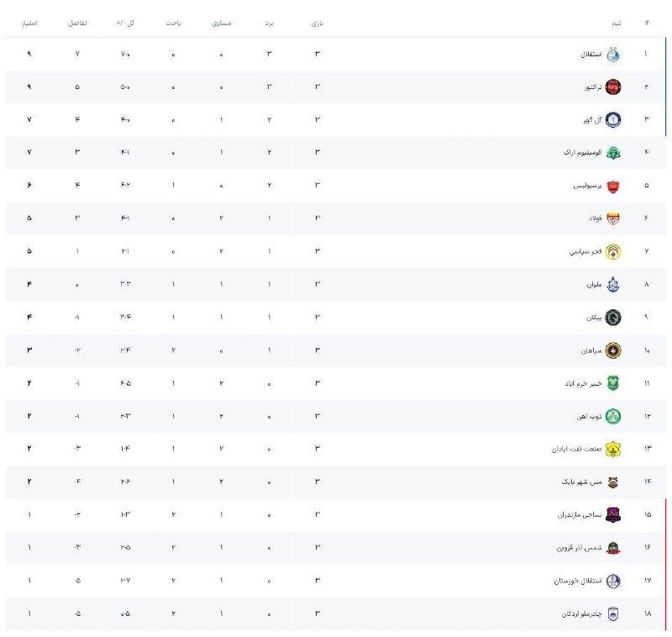The width and height of the screenshot is (672, 637).
Task: Click the Malavan club logo
Action: [x=613, y=284]
